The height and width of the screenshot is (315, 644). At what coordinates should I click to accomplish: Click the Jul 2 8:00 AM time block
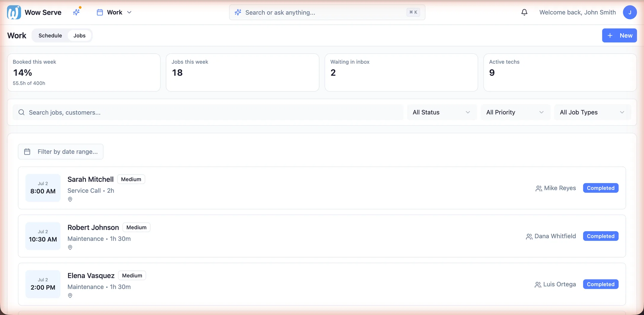point(43,188)
